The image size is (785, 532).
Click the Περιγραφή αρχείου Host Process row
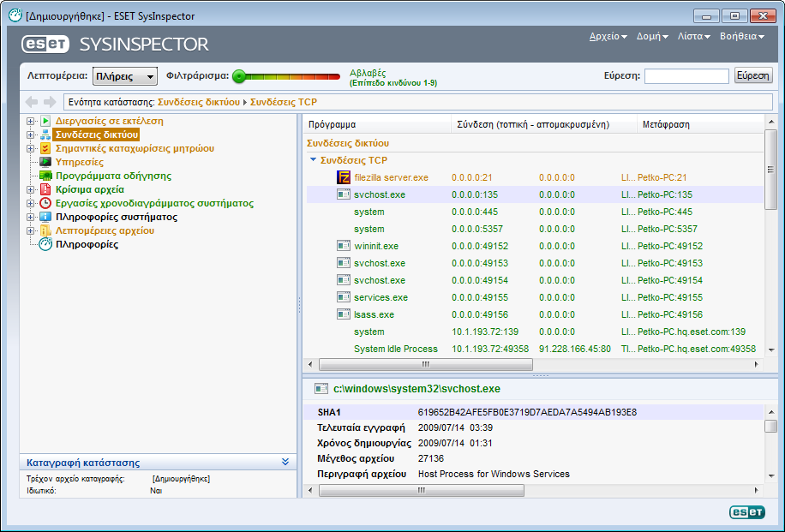click(x=533, y=474)
